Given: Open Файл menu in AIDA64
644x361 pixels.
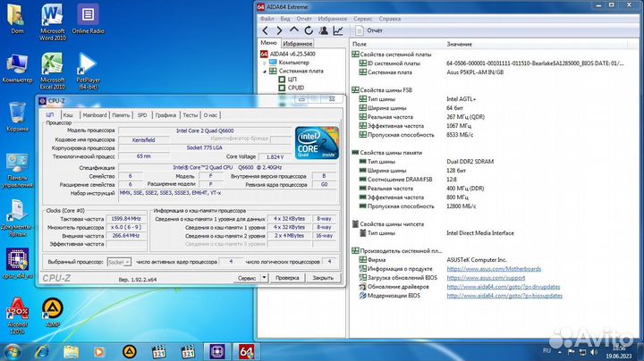Looking at the screenshot, I should pos(267,19).
